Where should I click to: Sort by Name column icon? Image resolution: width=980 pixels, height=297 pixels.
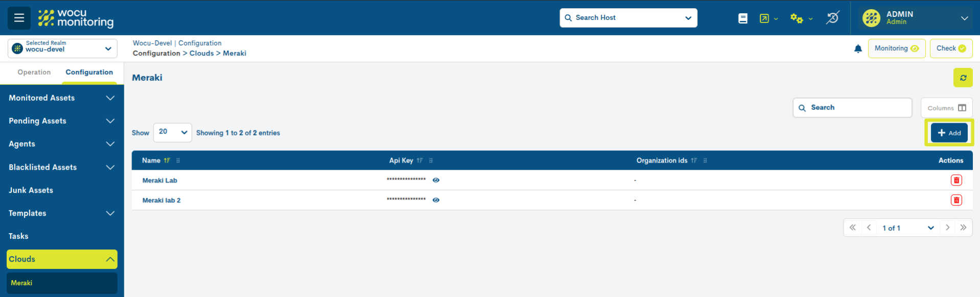point(167,161)
